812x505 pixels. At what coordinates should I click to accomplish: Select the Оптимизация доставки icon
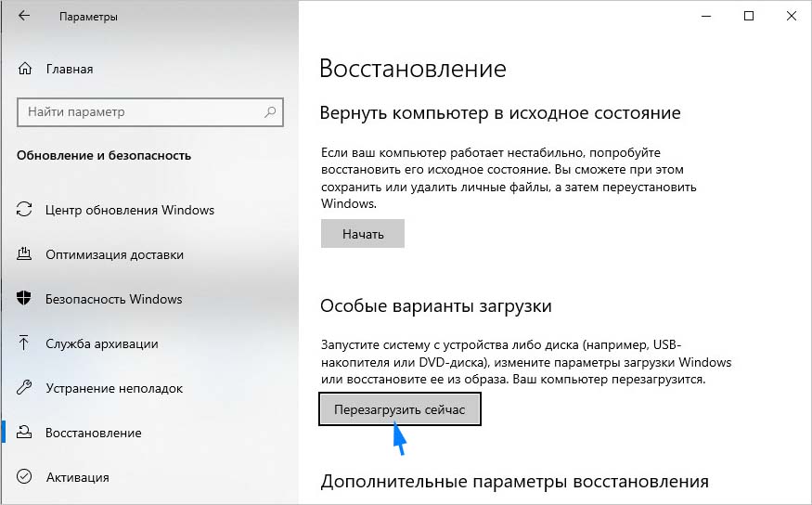(x=25, y=254)
